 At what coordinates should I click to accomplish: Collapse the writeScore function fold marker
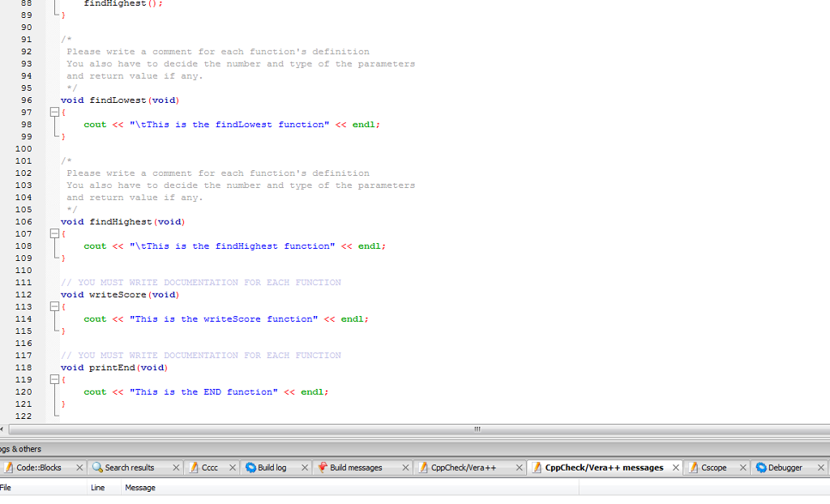pyautogui.click(x=54, y=306)
